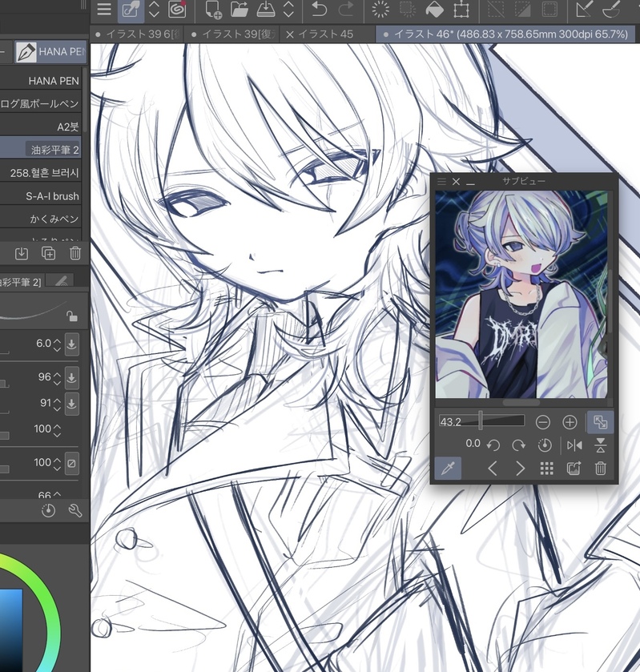Viewport: 640px width, 672px height.
Task: Select the ログ風ボールペン sub tool
Action: [x=41, y=103]
